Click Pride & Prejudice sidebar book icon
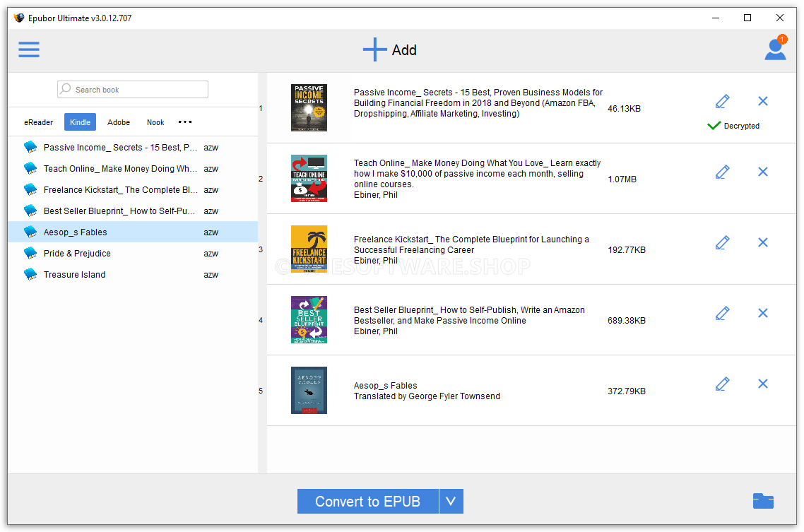Image resolution: width=804 pixels, height=532 pixels. pyautogui.click(x=31, y=253)
